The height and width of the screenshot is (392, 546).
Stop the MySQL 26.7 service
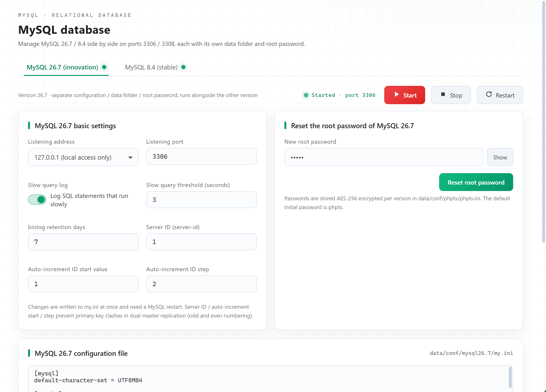pos(451,95)
